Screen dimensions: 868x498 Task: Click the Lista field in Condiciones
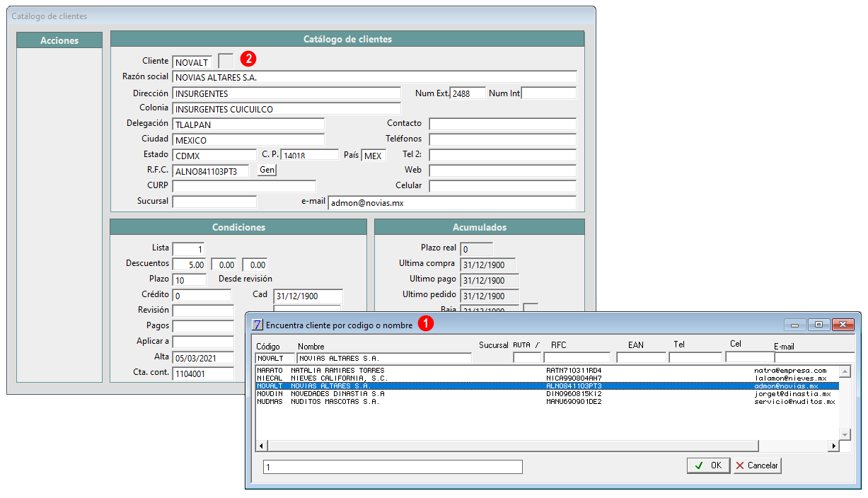pos(188,249)
